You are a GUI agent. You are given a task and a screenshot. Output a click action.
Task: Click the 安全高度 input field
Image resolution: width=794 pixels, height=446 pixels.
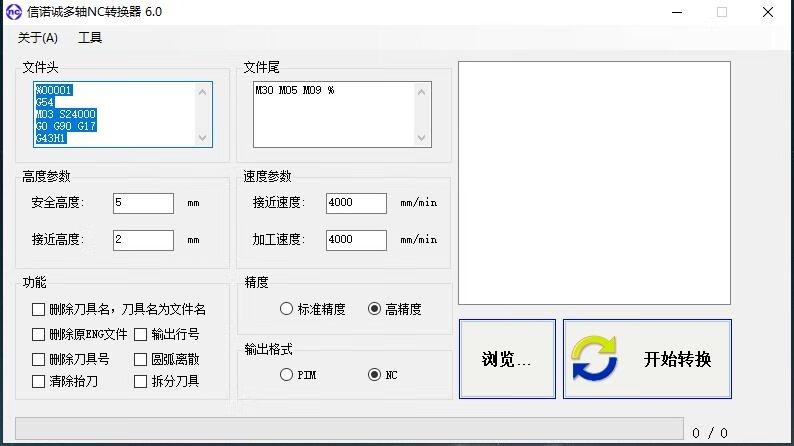click(x=143, y=203)
